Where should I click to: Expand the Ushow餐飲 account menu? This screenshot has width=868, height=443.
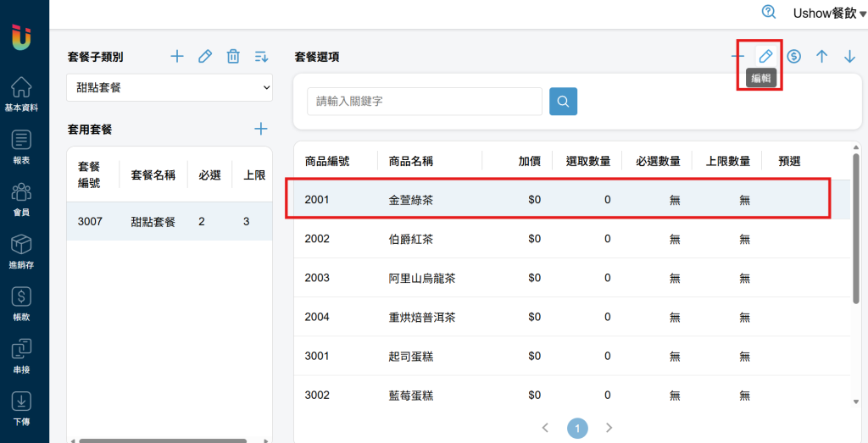point(829,14)
